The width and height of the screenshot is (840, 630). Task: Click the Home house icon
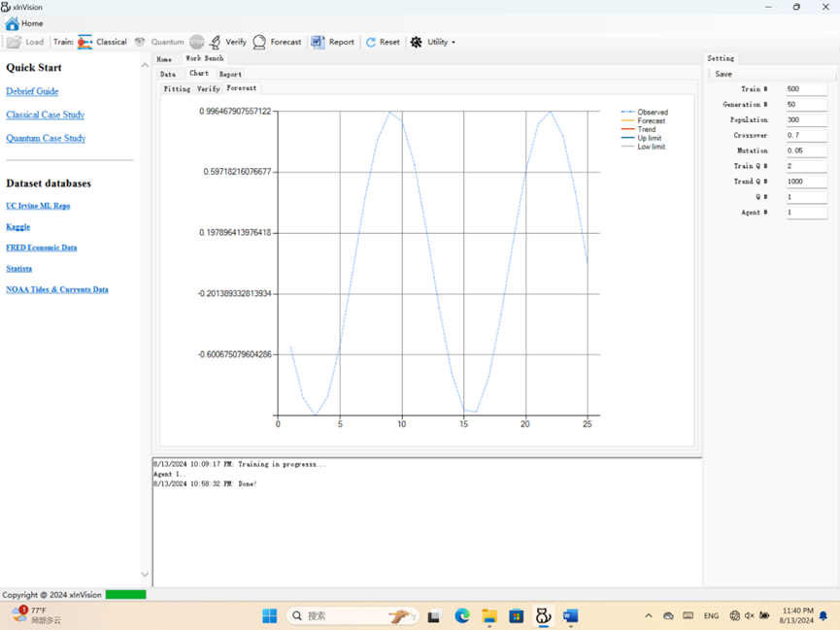12,23
